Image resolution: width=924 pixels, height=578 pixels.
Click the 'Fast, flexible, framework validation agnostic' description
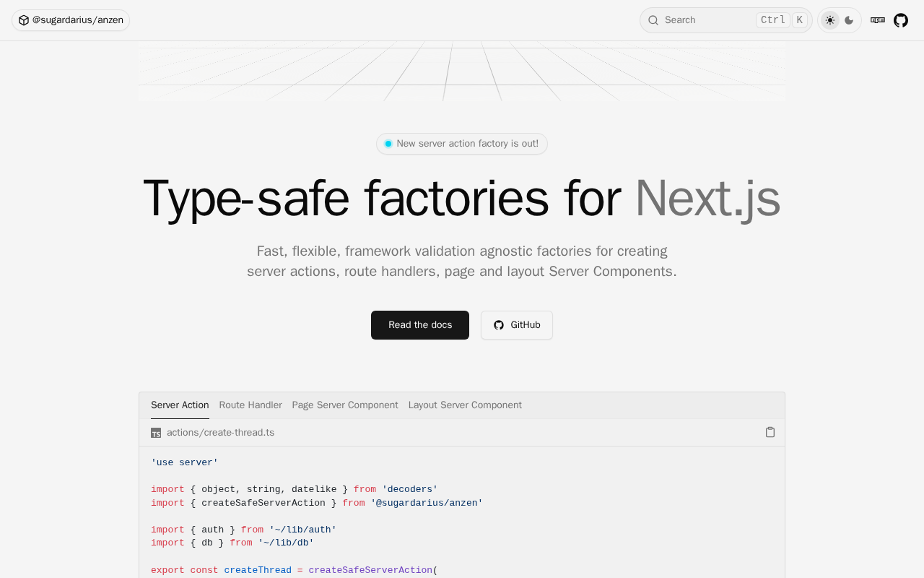pyautogui.click(x=462, y=261)
